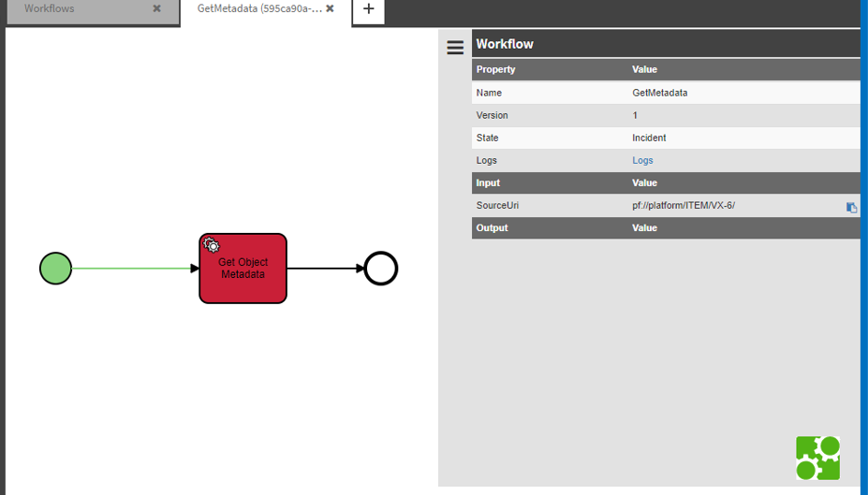This screenshot has height=495, width=868.
Task: Close the Workflows tab
Action: click(x=156, y=9)
